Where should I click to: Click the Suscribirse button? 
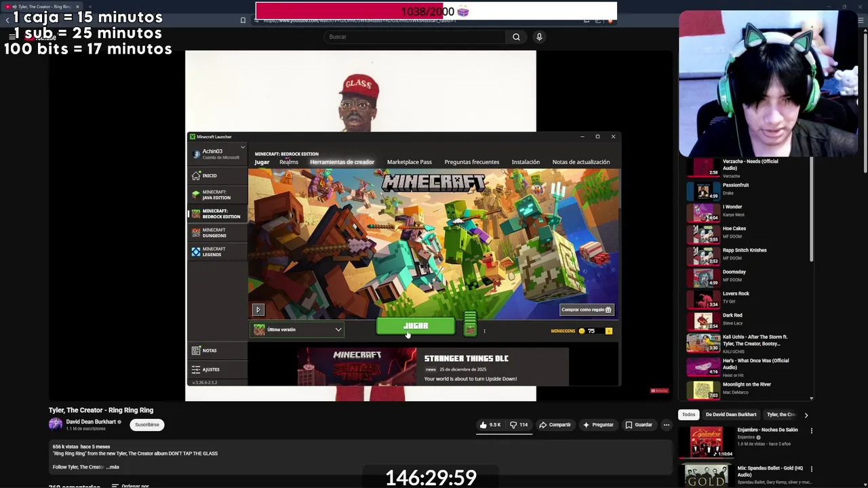(147, 425)
